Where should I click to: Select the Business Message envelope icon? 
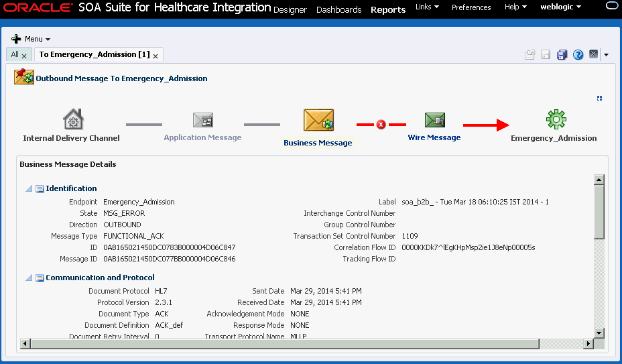click(318, 120)
